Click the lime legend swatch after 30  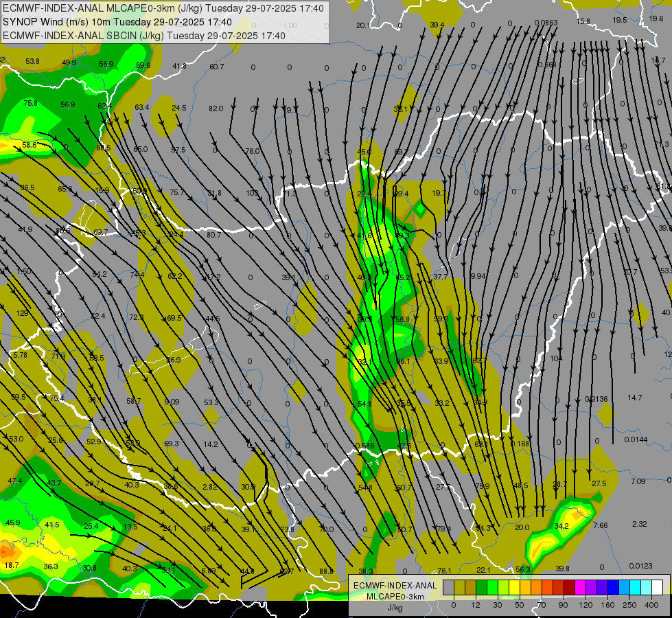point(504,587)
